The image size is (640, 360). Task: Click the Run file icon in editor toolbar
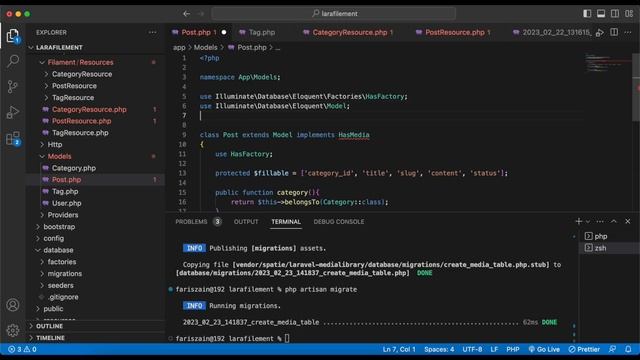click(600, 33)
